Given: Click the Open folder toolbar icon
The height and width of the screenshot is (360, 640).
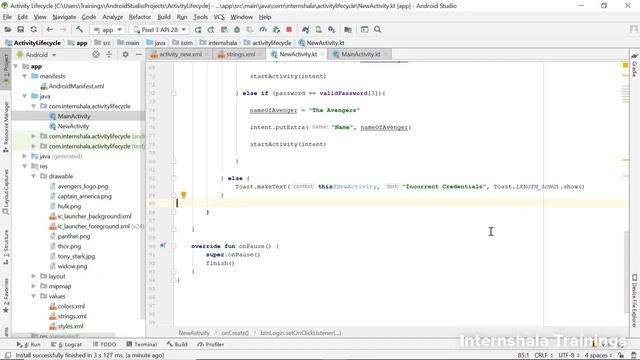Looking at the screenshot, I should (8, 30).
